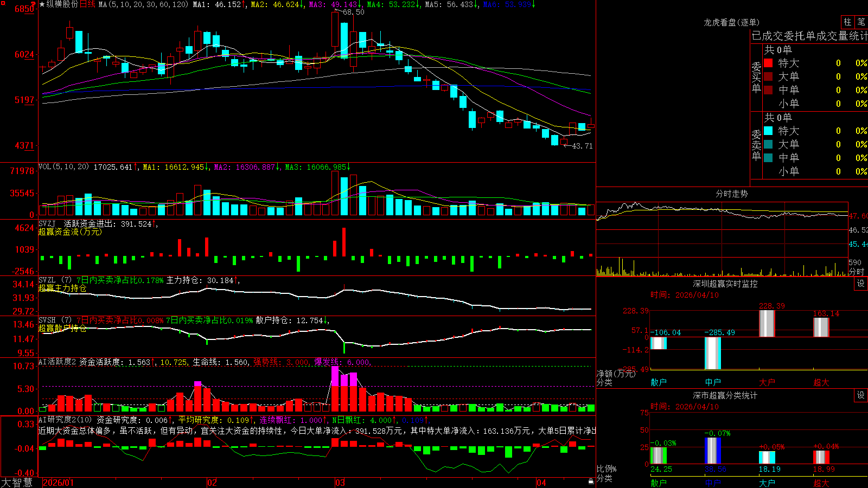Screen dimensions: 868x488
Task: Click the teal 中单 sell-order swatch
Action: [768, 158]
